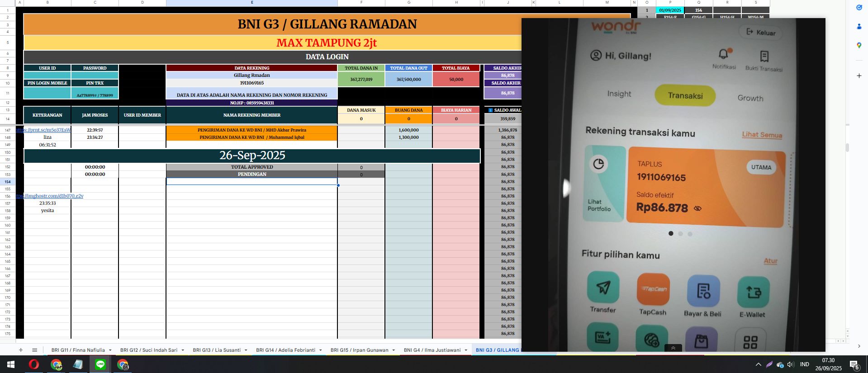This screenshot has height=373, width=868.
Task: Tap the VA virtual account icon
Action: click(x=603, y=338)
